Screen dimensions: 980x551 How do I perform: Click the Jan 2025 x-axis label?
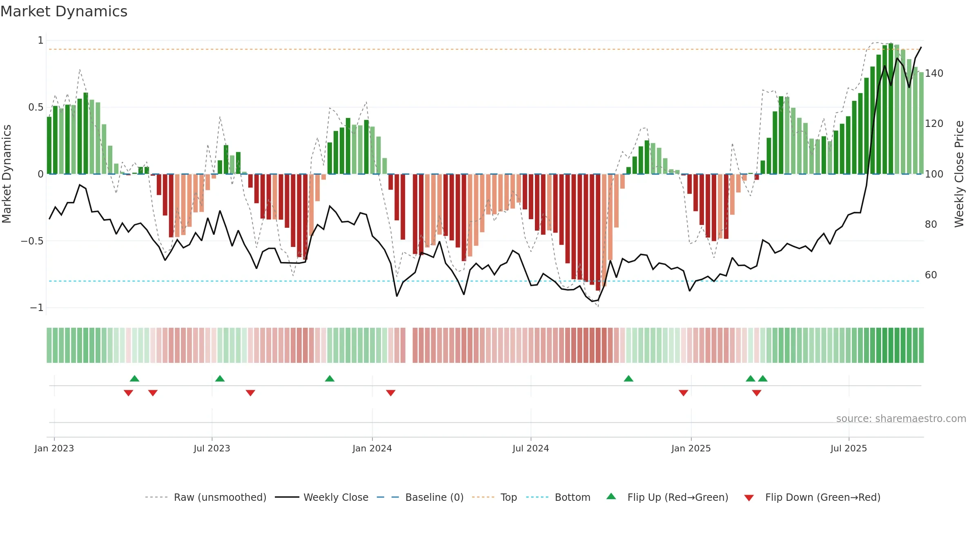coord(691,449)
